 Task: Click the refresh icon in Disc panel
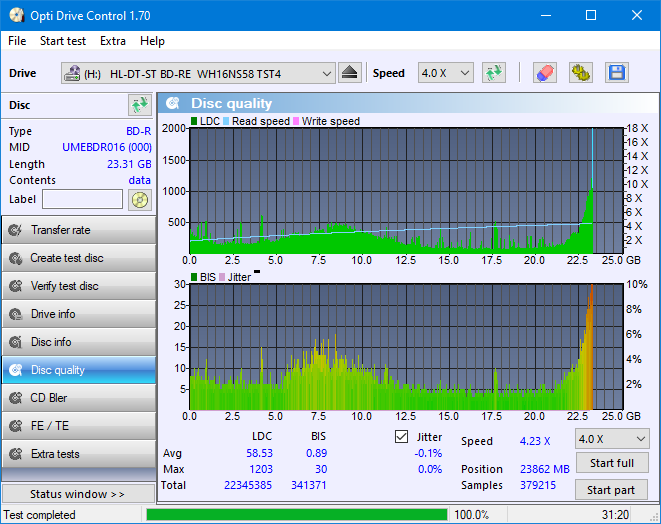coord(140,105)
